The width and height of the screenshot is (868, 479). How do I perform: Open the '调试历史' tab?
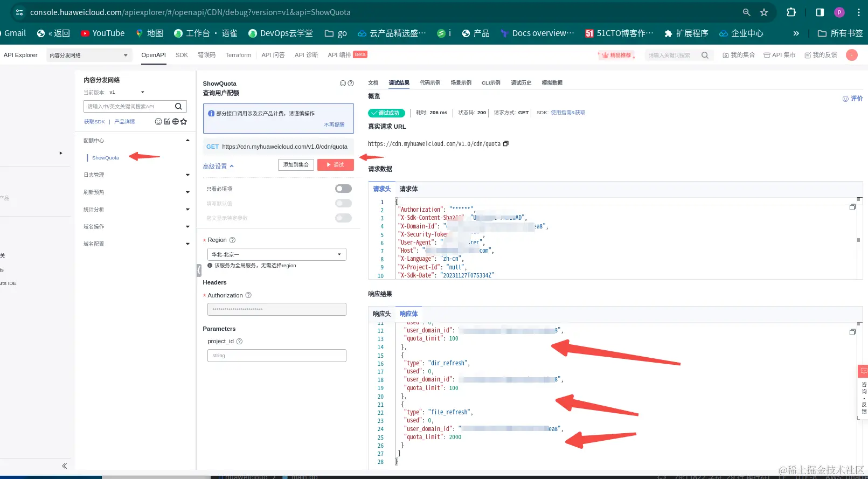coord(521,83)
